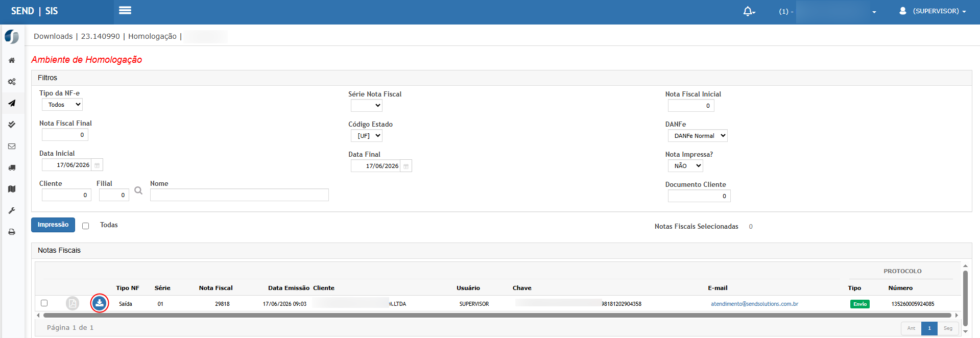Image resolution: width=980 pixels, height=338 pixels.
Task: Go to home in the sidebar
Action: [12, 60]
